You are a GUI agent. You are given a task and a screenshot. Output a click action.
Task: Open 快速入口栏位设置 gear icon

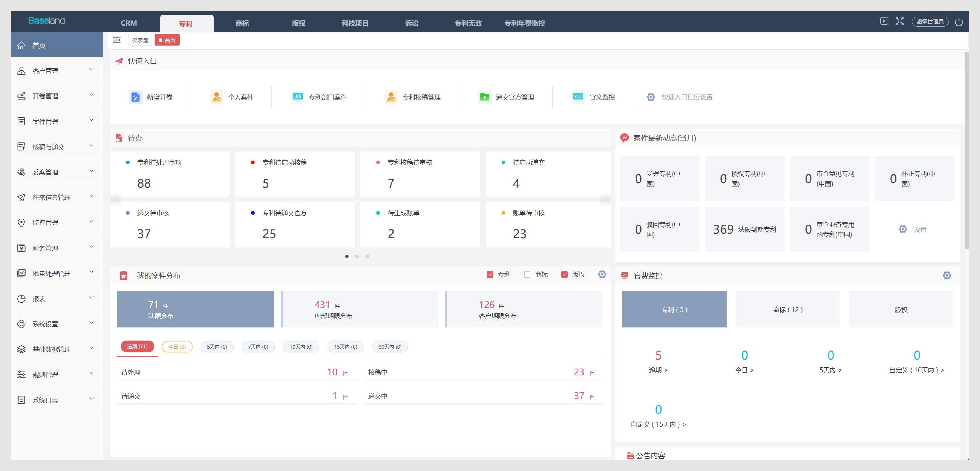pos(651,97)
